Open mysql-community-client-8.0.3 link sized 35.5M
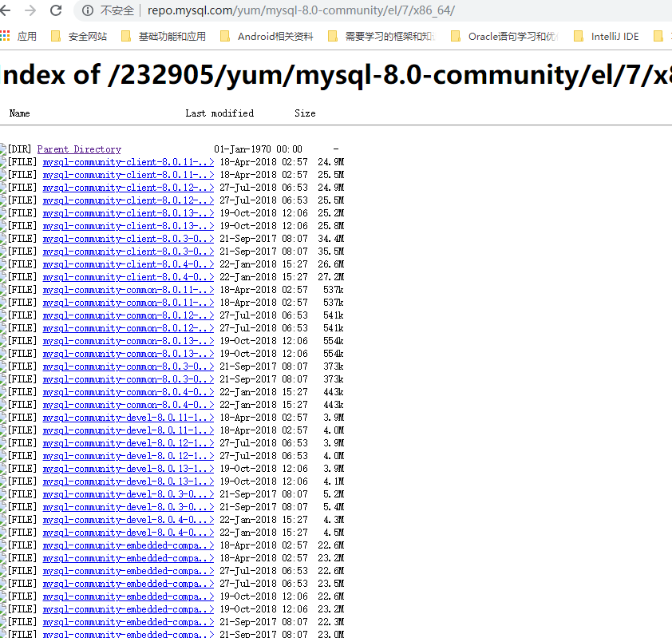 coord(128,252)
